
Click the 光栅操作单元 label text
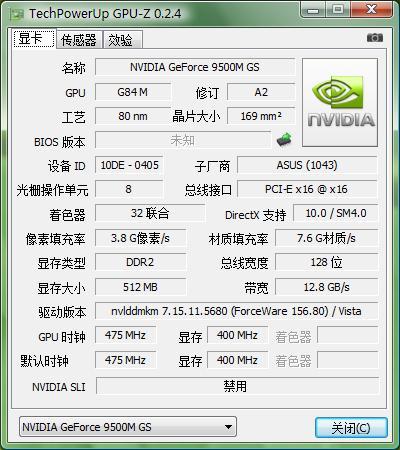(x=53, y=190)
